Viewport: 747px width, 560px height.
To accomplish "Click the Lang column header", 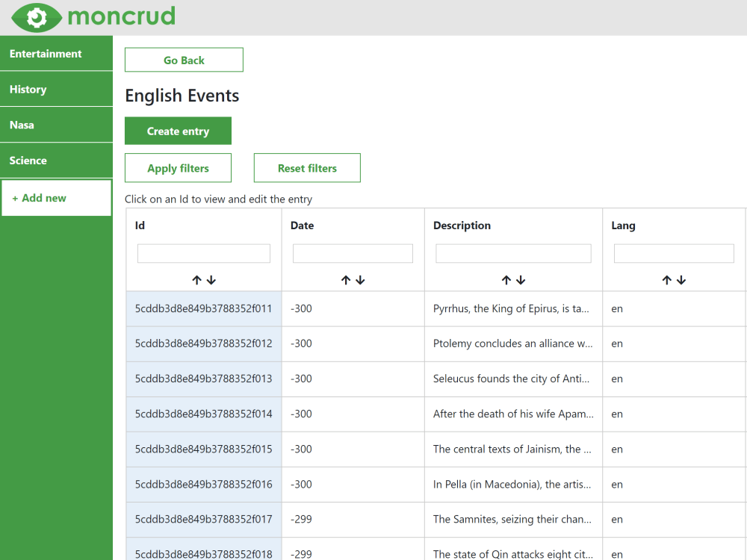I will point(623,225).
